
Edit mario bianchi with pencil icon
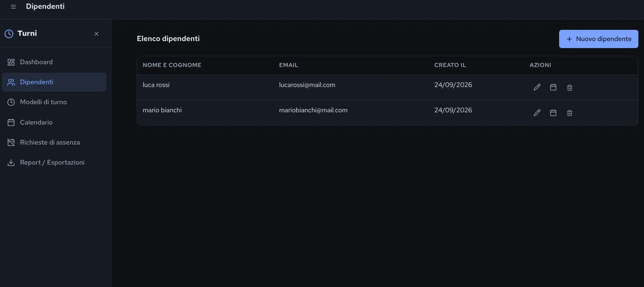click(x=537, y=113)
